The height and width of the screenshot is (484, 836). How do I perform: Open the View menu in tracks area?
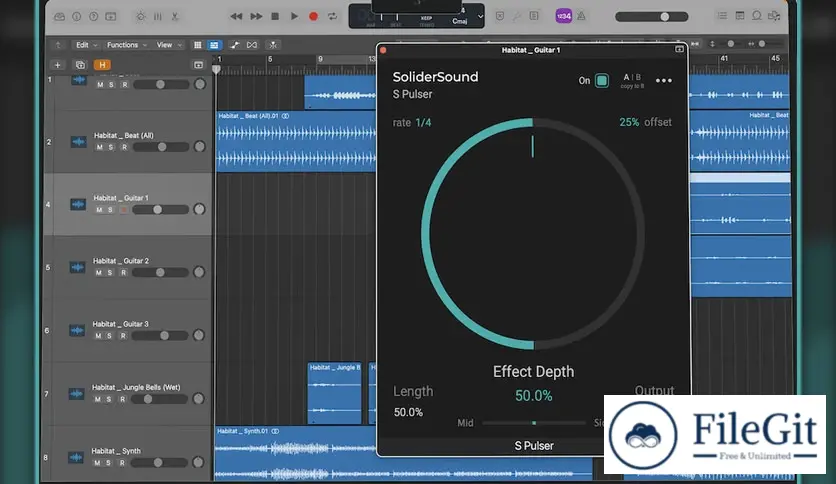click(x=169, y=45)
